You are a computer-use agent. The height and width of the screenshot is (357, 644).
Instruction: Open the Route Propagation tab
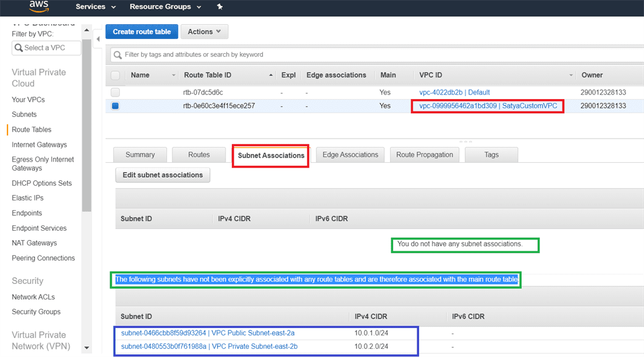[425, 155]
